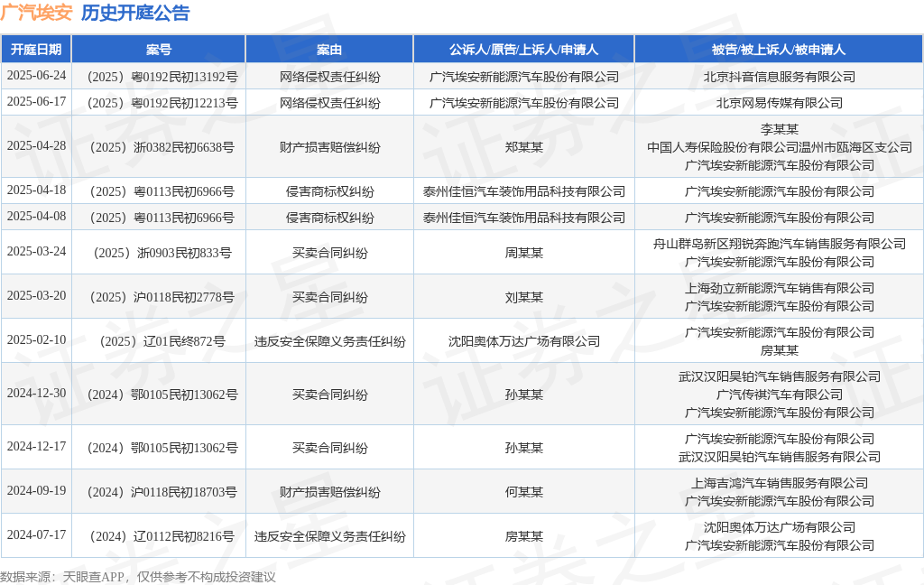The height and width of the screenshot is (585, 924).
Task: Click 违反安全保障义务责任纠纷 in the 2025-02-10 row
Action: [330, 341]
